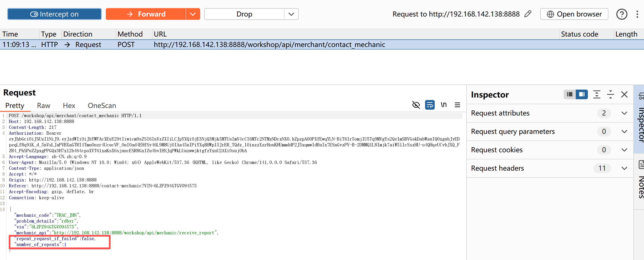Open the Drop dropdown arrow

(291, 14)
